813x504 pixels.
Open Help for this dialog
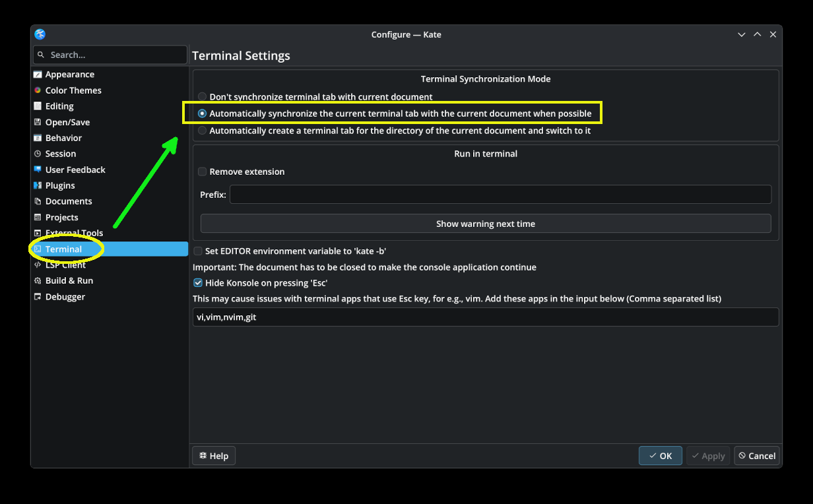point(214,456)
